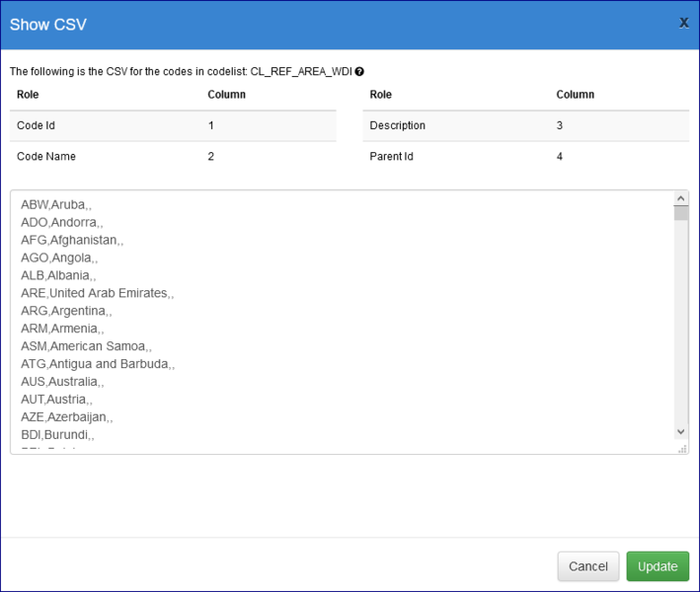Screen dimensions: 700x592
Task: Click the American Samoa CSV line
Action: click(85, 346)
